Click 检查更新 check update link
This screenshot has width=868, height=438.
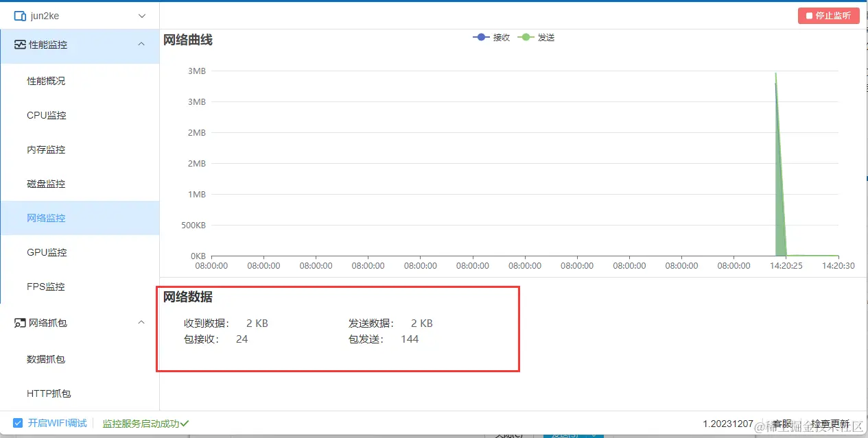tap(830, 424)
